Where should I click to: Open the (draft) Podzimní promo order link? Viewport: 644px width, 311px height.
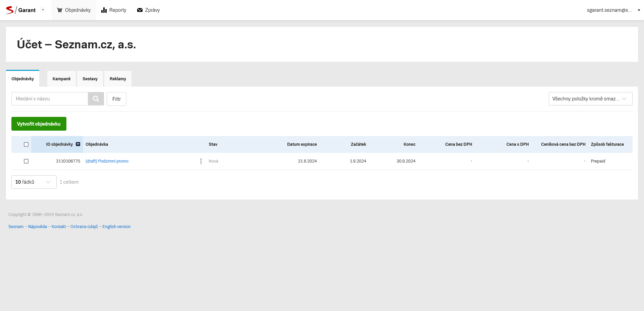[x=107, y=161]
